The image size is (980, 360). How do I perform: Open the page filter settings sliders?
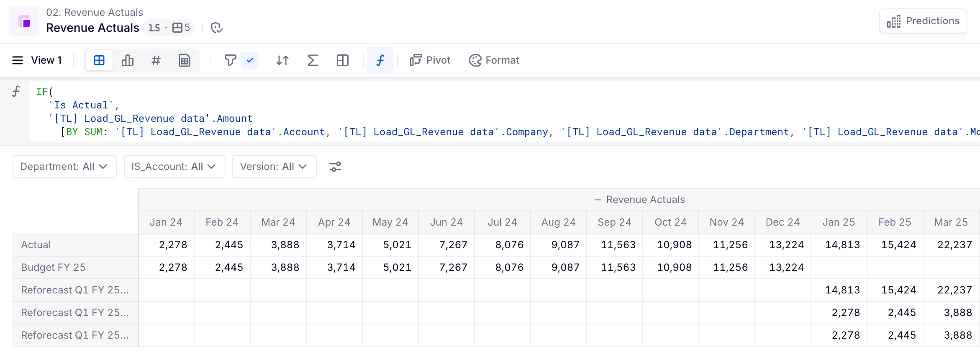tap(335, 167)
